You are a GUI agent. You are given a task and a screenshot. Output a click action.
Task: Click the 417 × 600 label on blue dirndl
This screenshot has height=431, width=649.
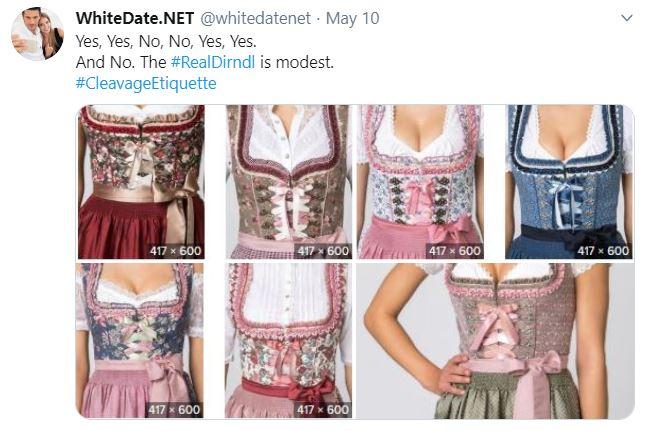[603, 251]
